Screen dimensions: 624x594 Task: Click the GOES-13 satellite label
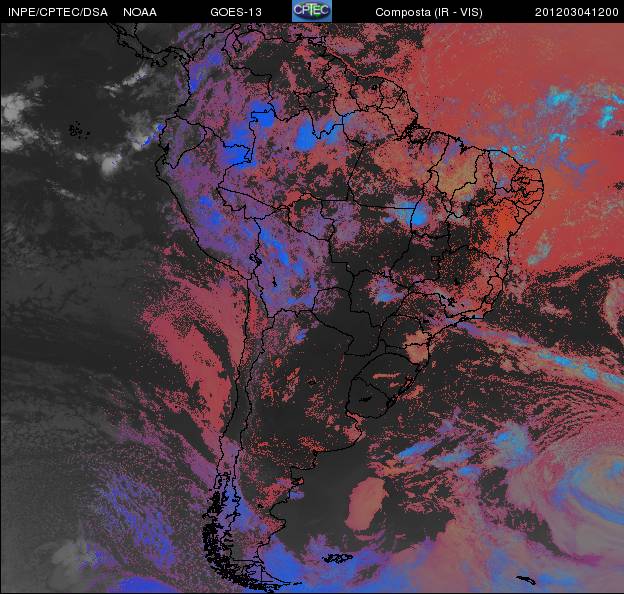pyautogui.click(x=236, y=12)
